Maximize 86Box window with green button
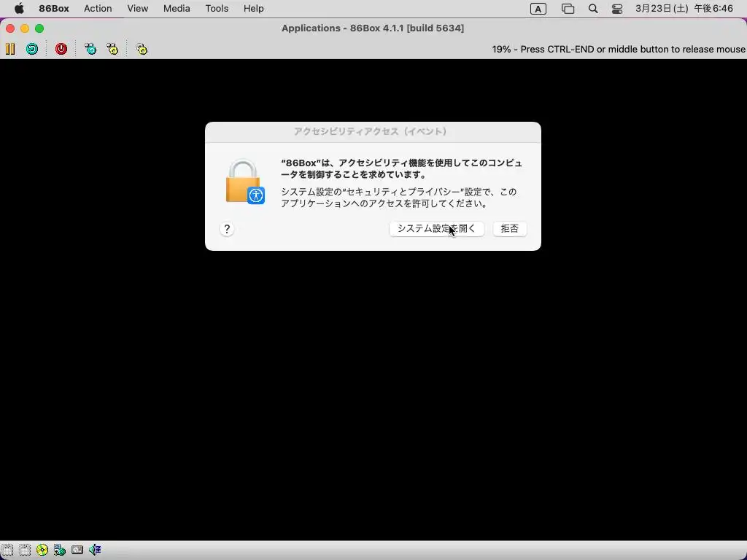747x560 pixels. (x=39, y=28)
